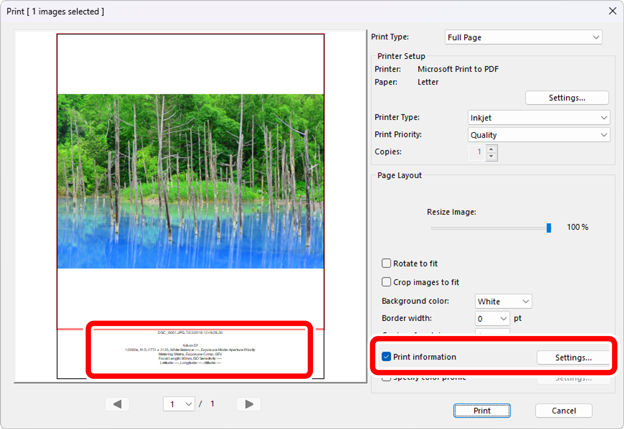Open Printer Setup Settings button
This screenshot has width=624, height=429.
pos(567,98)
